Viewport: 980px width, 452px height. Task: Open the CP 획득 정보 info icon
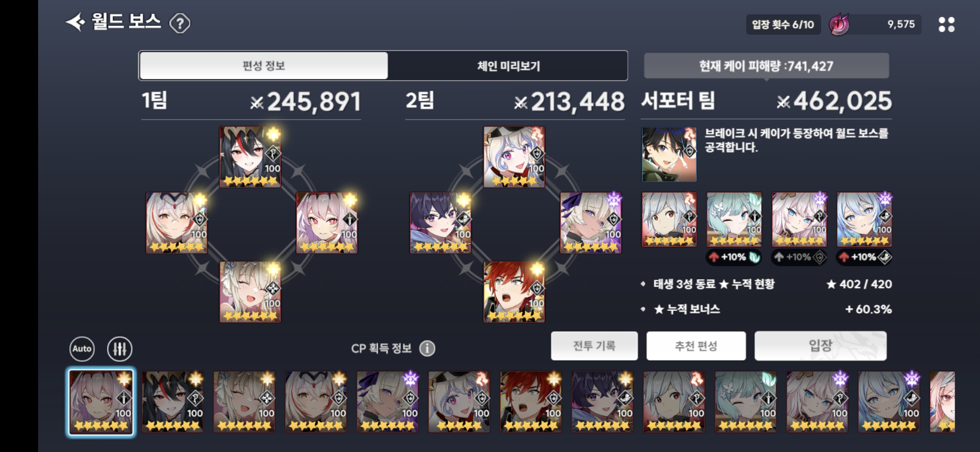click(427, 348)
